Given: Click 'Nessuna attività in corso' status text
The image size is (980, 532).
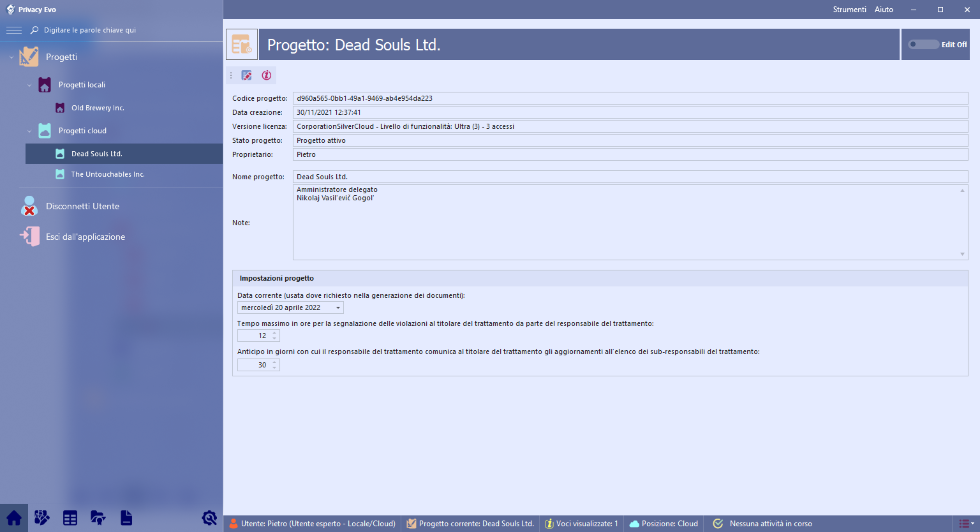Looking at the screenshot, I should tap(771, 524).
